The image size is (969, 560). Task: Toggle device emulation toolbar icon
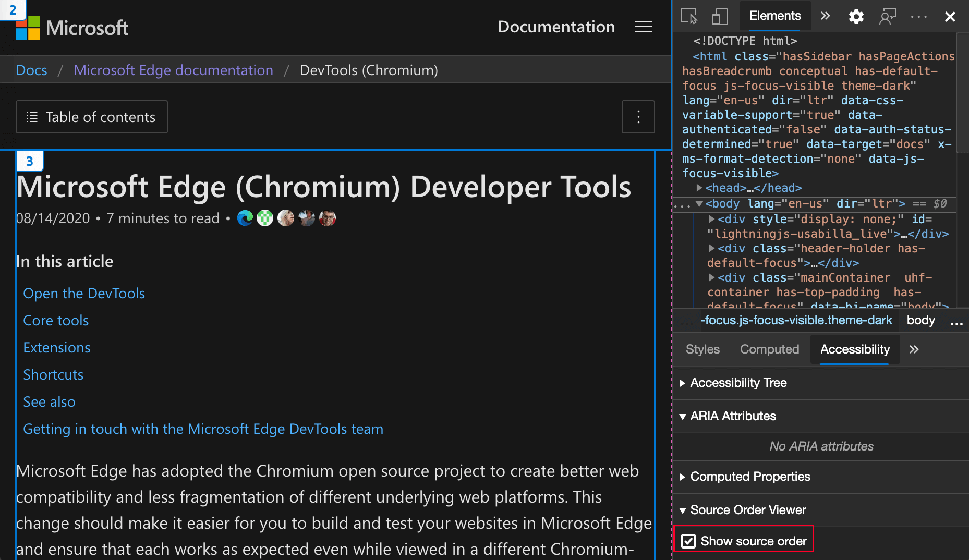tap(720, 17)
